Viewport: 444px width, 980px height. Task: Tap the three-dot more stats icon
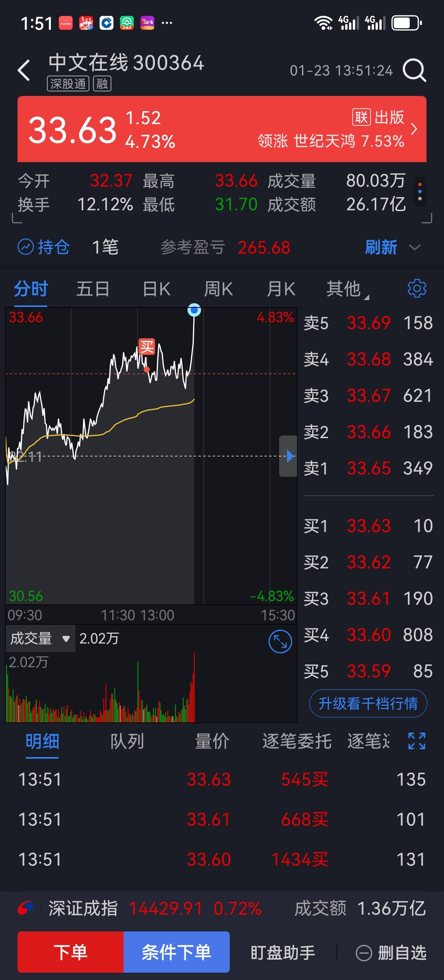tap(420, 192)
